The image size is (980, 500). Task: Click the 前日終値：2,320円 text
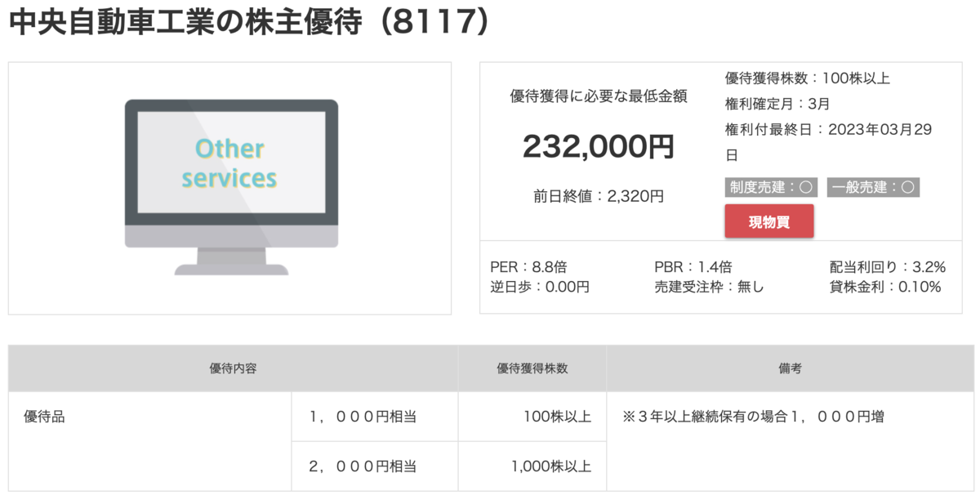point(599,196)
